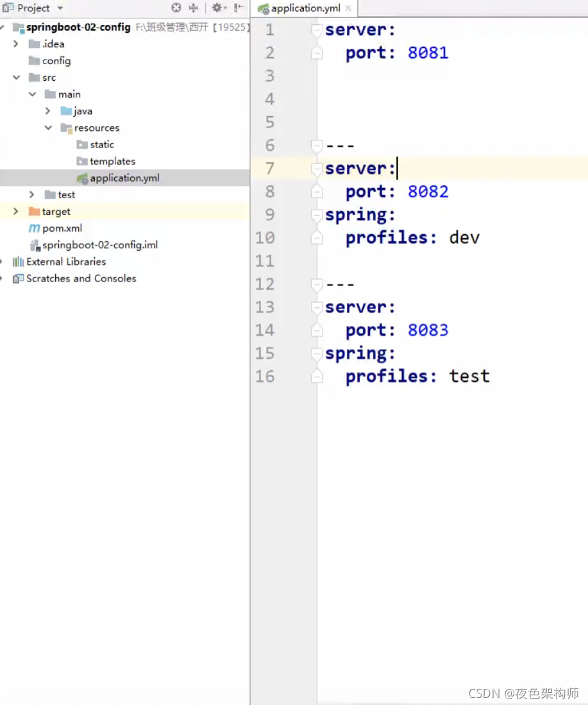Viewport: 588px width, 705px height.
Task: Click line number 11 in gutter
Action: pyautogui.click(x=264, y=261)
